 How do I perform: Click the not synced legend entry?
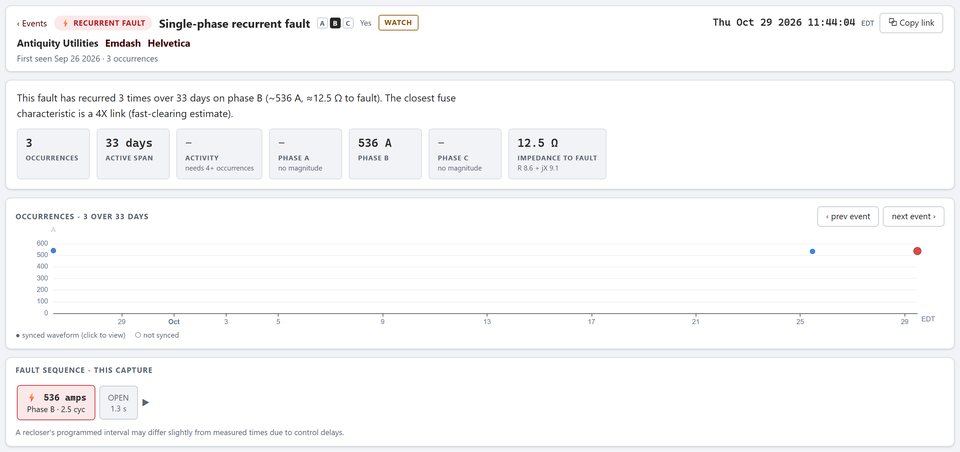[x=157, y=335]
